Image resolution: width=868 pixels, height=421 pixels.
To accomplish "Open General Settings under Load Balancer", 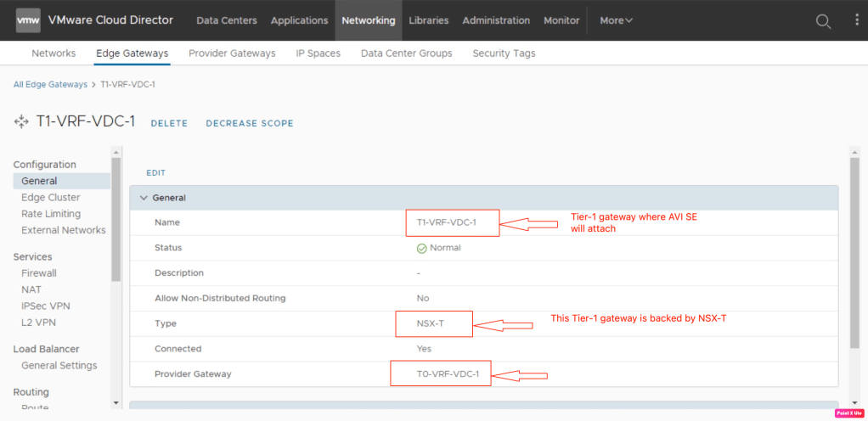I will 59,366.
